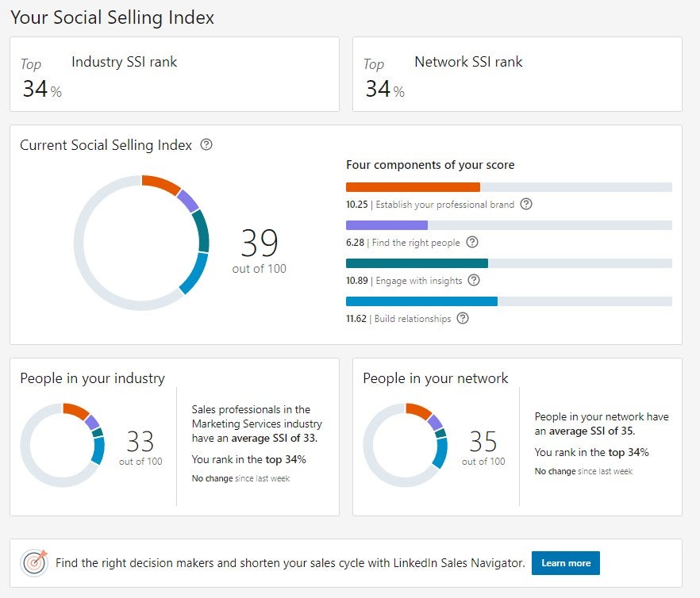Viewport: 700px width, 598px height.
Task: Click the orange professional brand progress bar
Action: [x=413, y=187]
